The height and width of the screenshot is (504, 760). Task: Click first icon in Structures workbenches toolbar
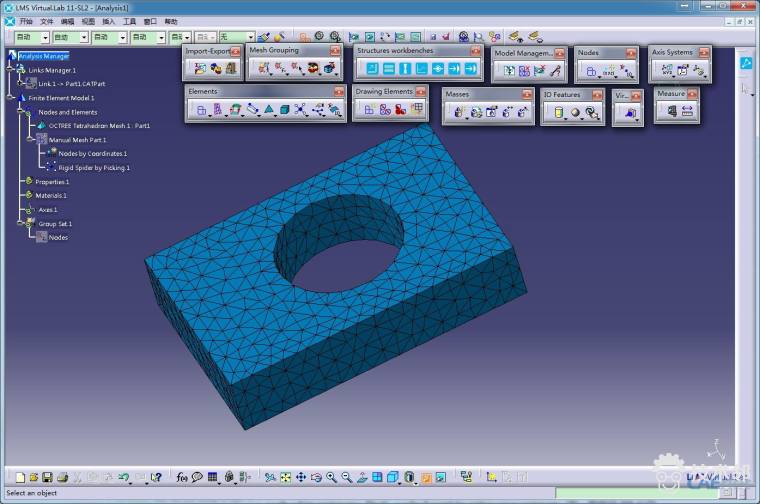pyautogui.click(x=369, y=69)
